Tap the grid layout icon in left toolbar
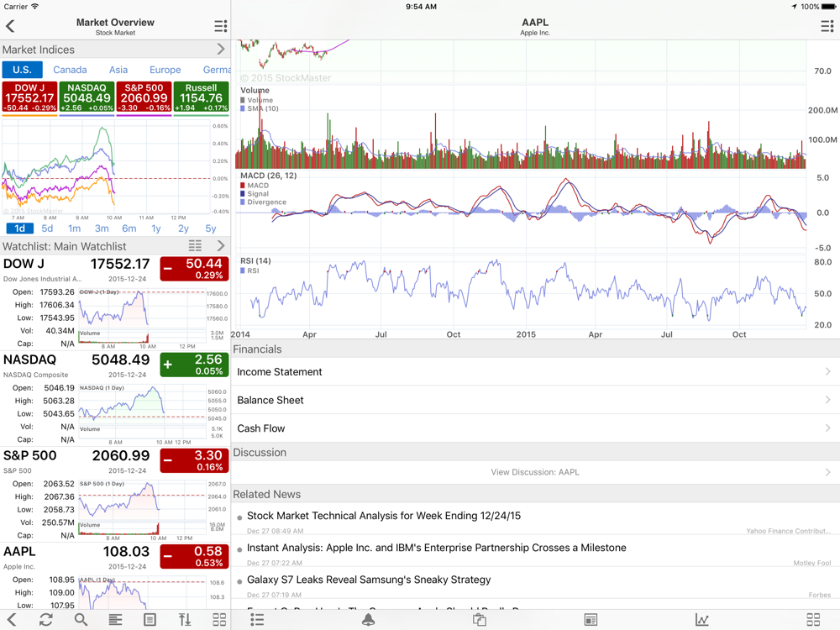The height and width of the screenshot is (630, 840). point(219,620)
